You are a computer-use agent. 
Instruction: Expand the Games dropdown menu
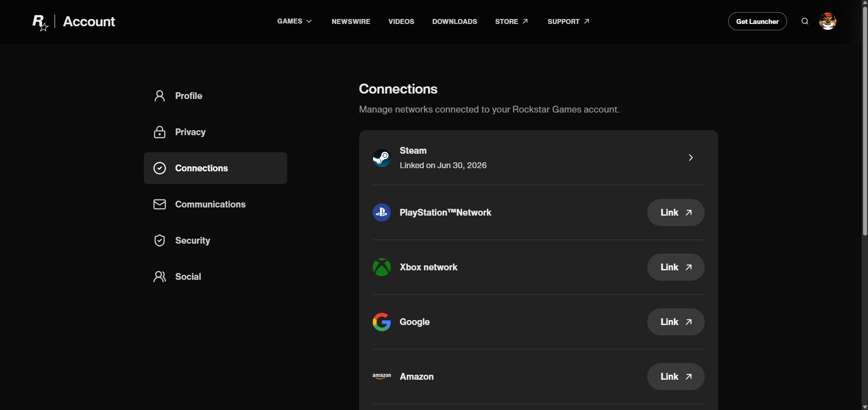tap(294, 21)
